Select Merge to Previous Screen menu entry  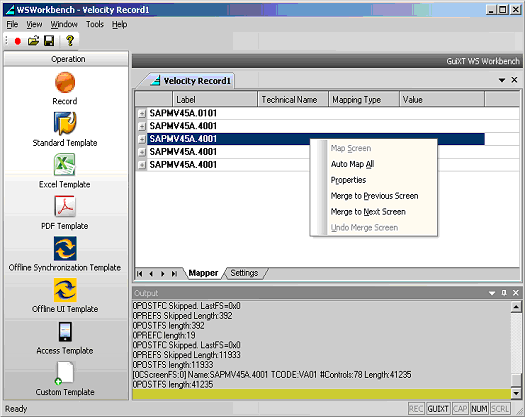[x=374, y=196]
